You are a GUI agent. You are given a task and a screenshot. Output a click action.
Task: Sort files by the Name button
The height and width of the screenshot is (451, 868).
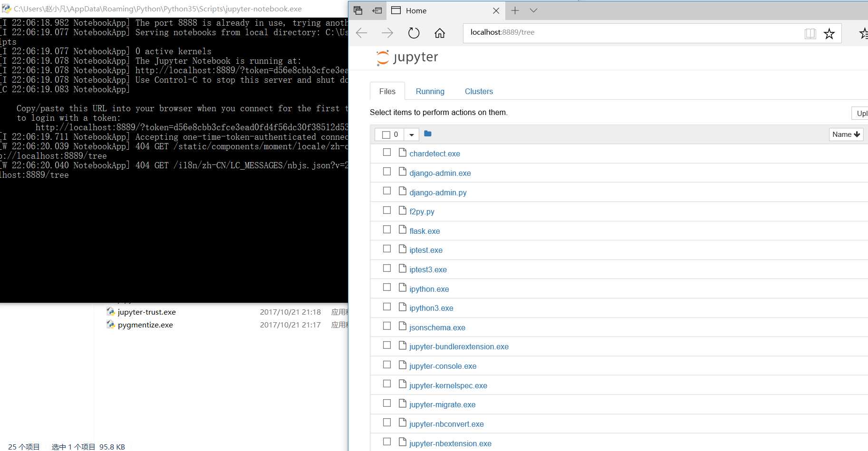click(x=846, y=134)
